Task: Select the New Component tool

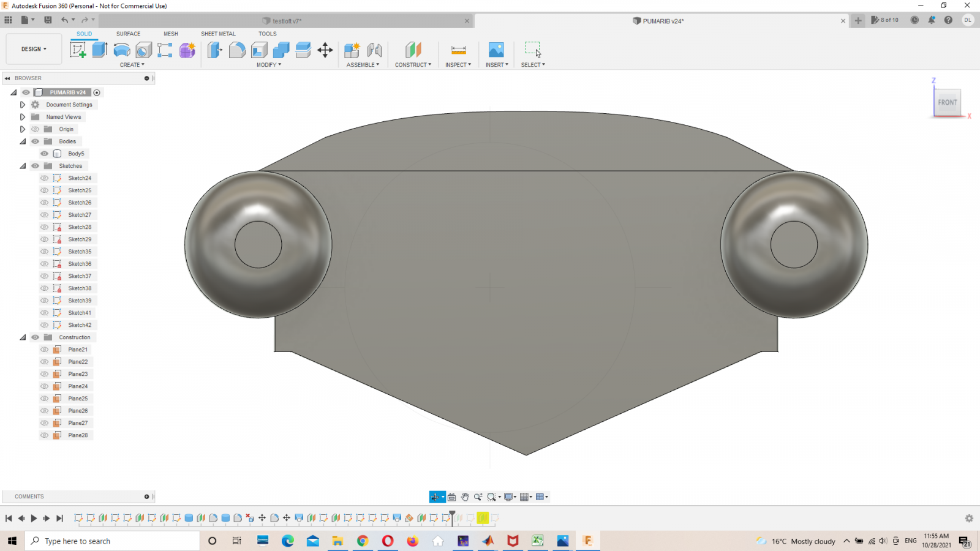Action: tap(352, 50)
